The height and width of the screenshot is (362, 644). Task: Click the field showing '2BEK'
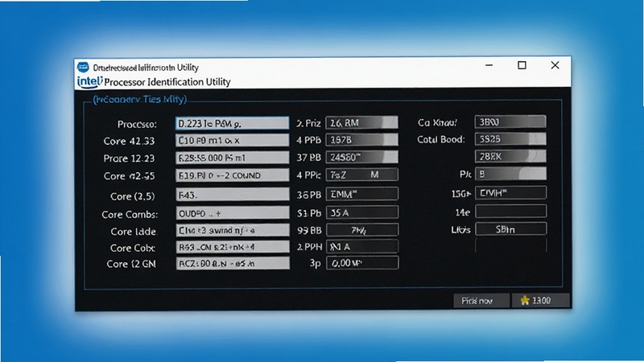pos(510,156)
